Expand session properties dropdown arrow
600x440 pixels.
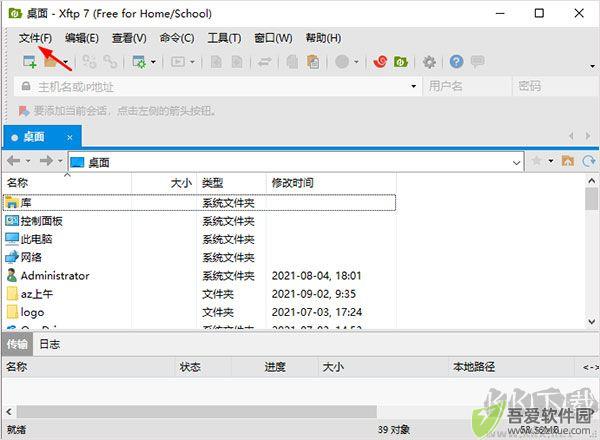pyautogui.click(x=153, y=62)
